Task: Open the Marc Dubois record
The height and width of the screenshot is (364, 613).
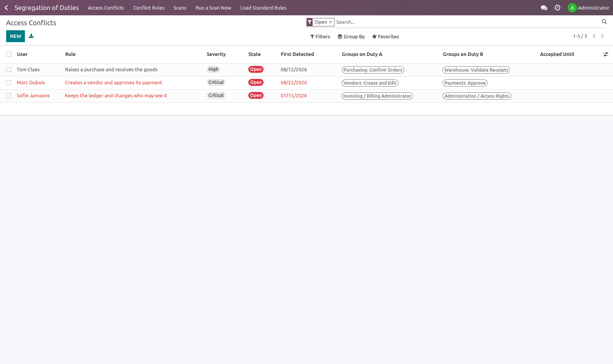Action: point(31,83)
